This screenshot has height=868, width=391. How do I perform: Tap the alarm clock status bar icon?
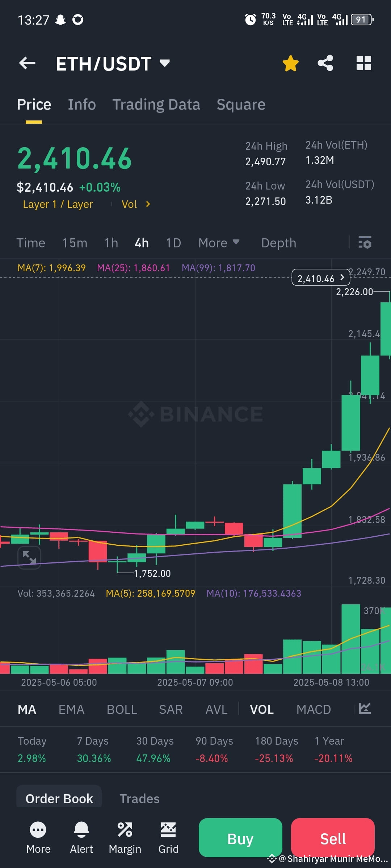click(x=250, y=19)
